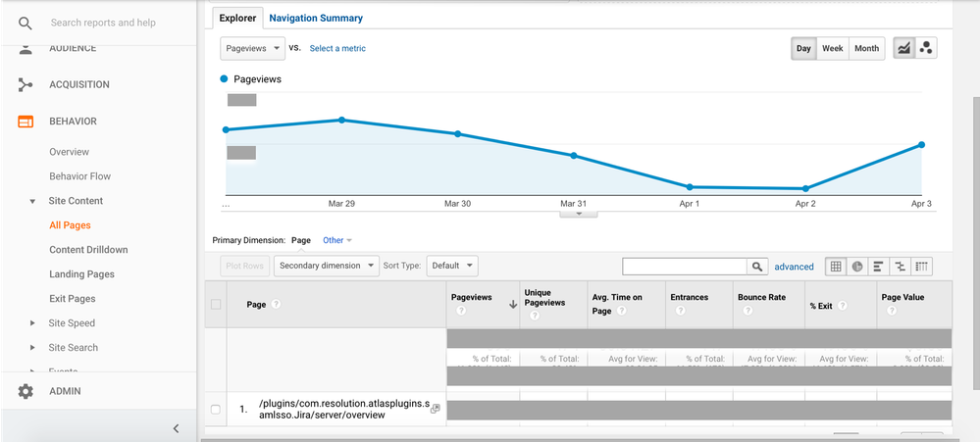Open the Secondary dimension dropdown
Viewport: 980px width, 442px height.
coord(327,266)
